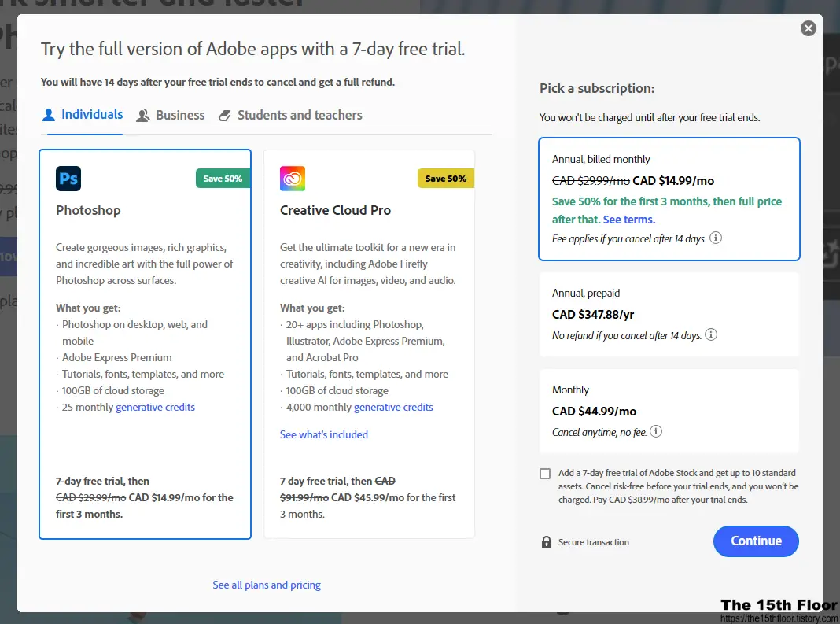Select the Creative Cloud Pro plan card
Viewport: 840px width, 624px height.
[369, 344]
